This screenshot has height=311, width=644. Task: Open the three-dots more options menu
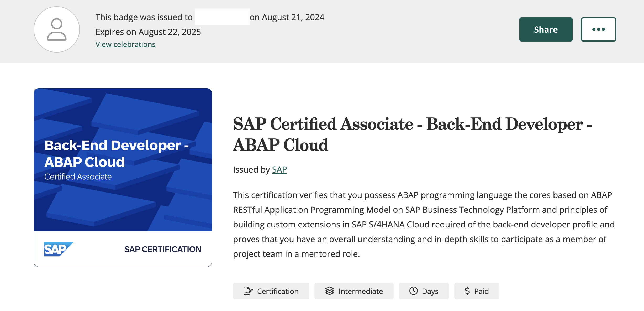pos(598,29)
